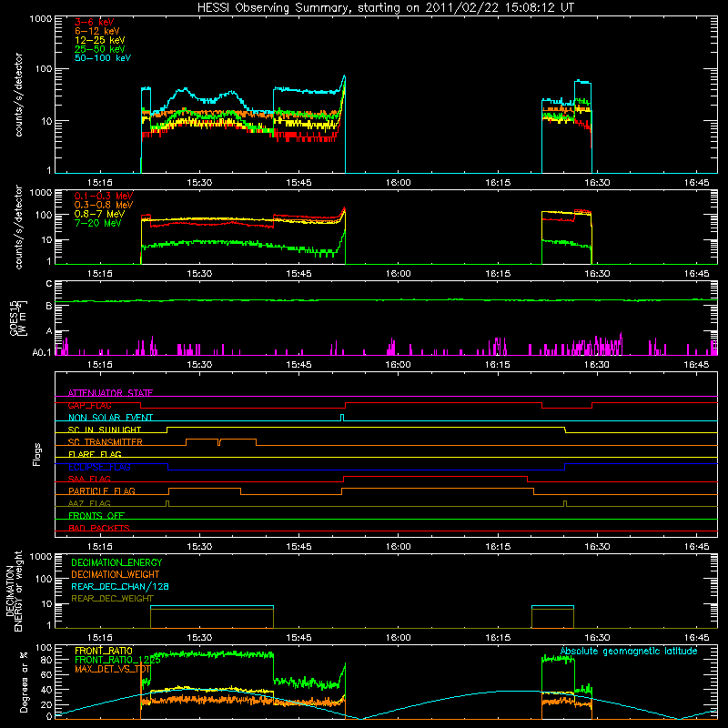
Task: Click the REAR_DEC_CHAN/128 legend entry
Action: click(120, 586)
